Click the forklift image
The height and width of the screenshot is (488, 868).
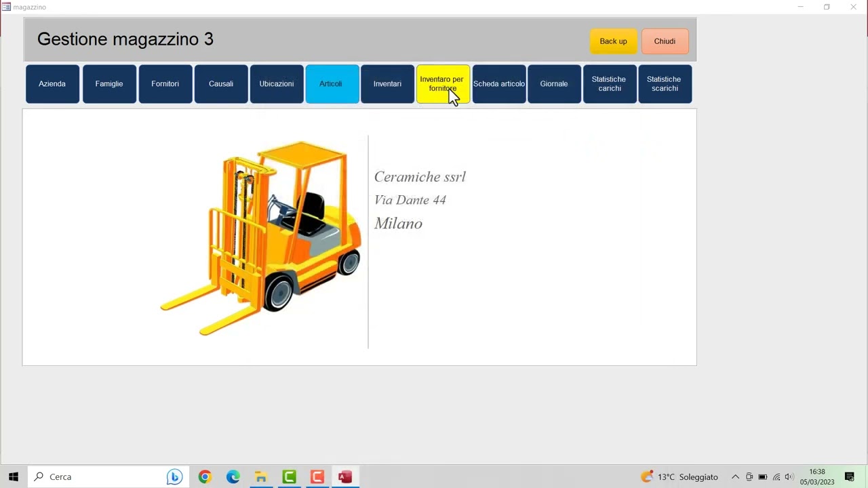[261, 237]
